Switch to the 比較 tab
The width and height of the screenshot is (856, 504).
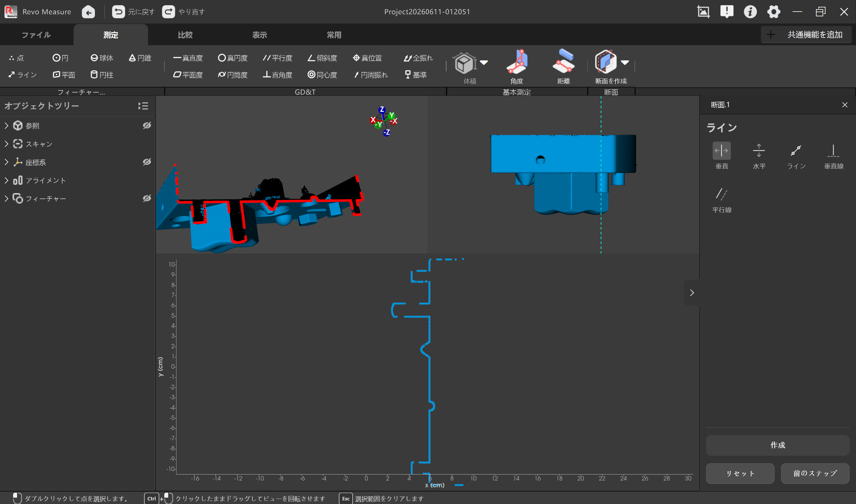coord(185,35)
